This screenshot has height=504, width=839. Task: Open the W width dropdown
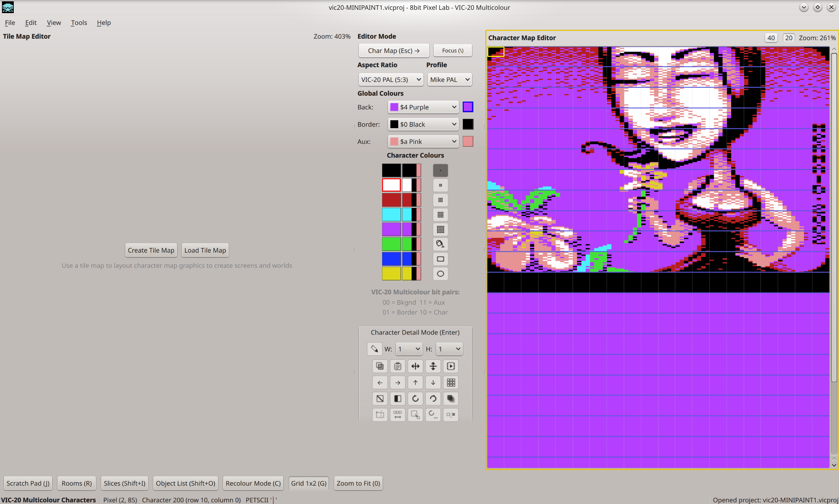(409, 349)
